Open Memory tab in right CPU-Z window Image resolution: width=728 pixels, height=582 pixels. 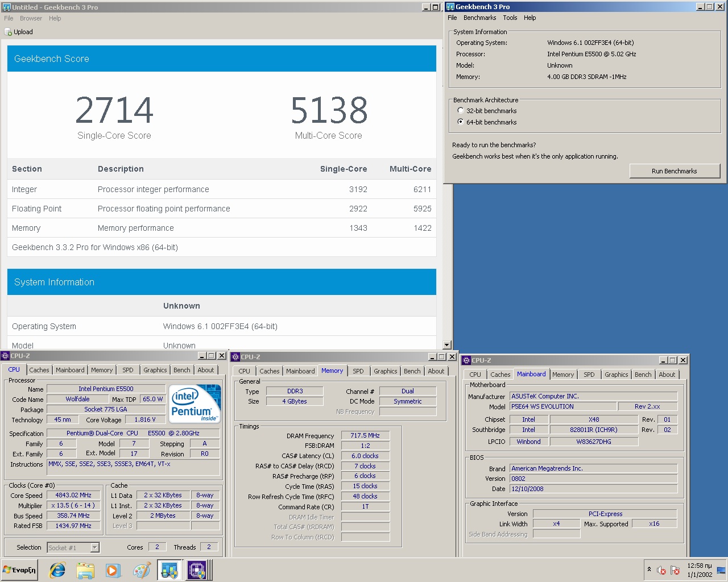pyautogui.click(x=563, y=375)
